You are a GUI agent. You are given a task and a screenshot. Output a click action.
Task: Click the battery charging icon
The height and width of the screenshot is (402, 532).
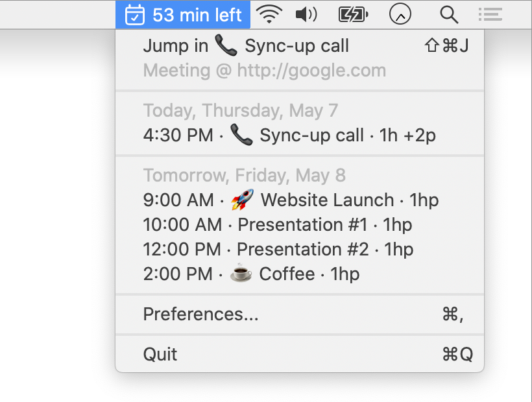point(353,14)
